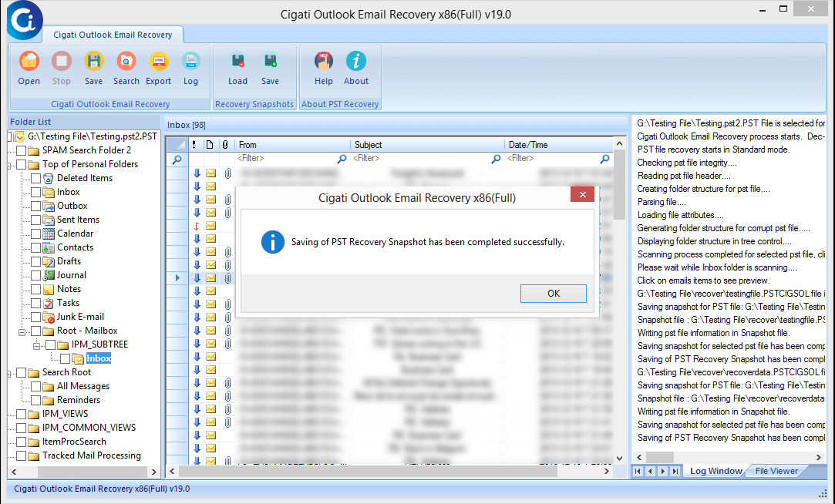The image size is (835, 504).
Task: Switch to the File Viewer tab
Action: coord(776,471)
